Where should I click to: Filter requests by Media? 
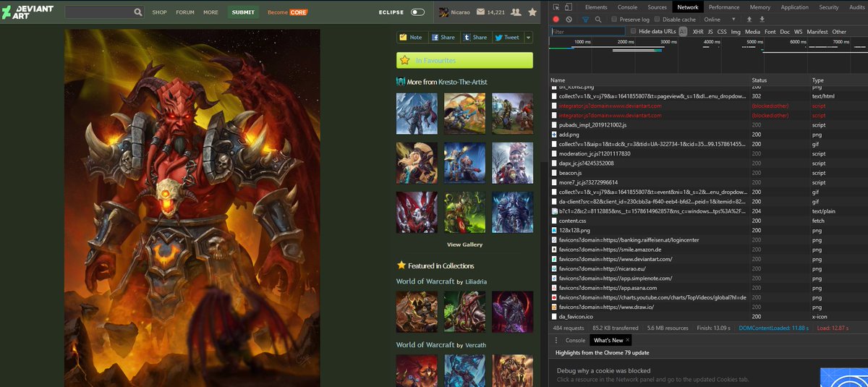[x=752, y=32]
